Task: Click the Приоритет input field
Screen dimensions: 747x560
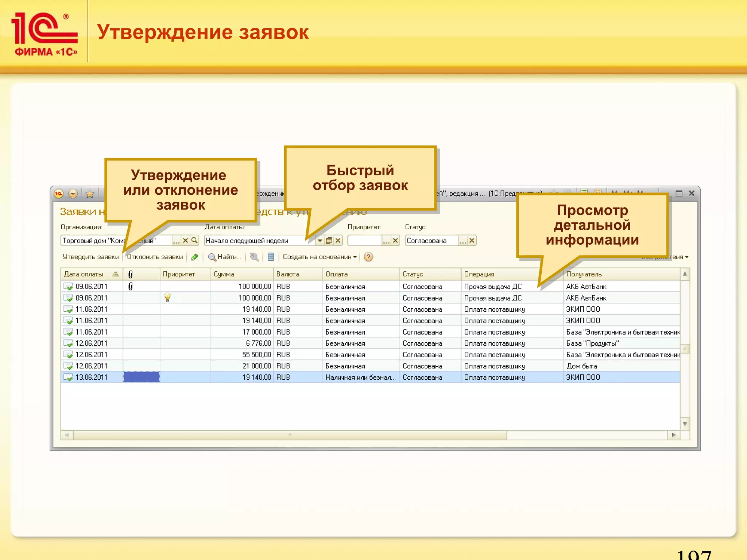Action: tap(364, 241)
